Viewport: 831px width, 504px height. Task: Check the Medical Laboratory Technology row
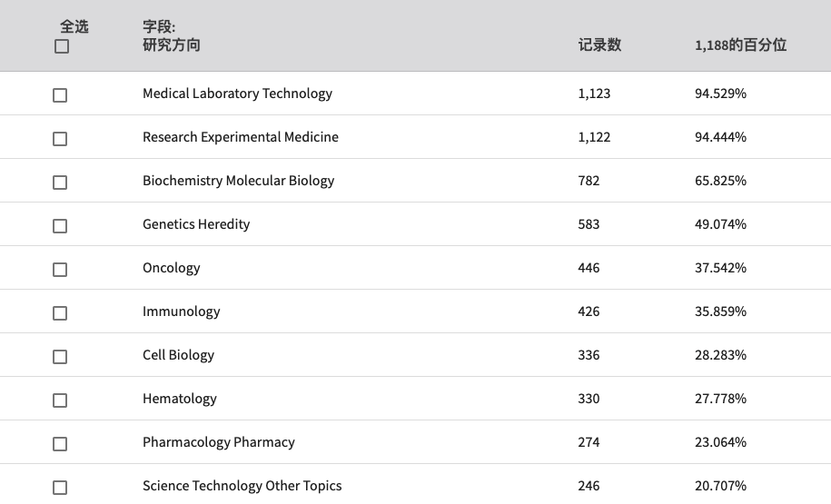tap(60, 95)
